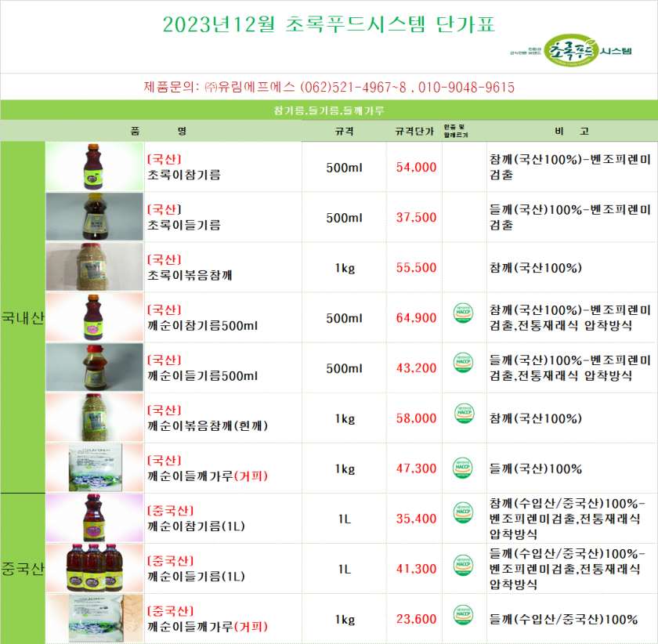
Task: Click HACCP mark in 국산 깨순이들깨가루 row
Action: 464,467
